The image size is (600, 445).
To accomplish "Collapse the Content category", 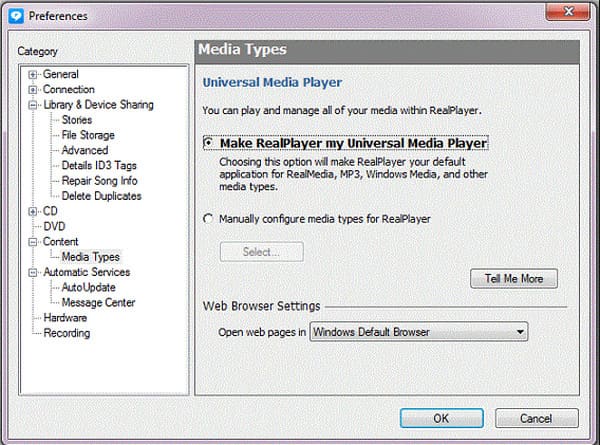I will tap(33, 242).
